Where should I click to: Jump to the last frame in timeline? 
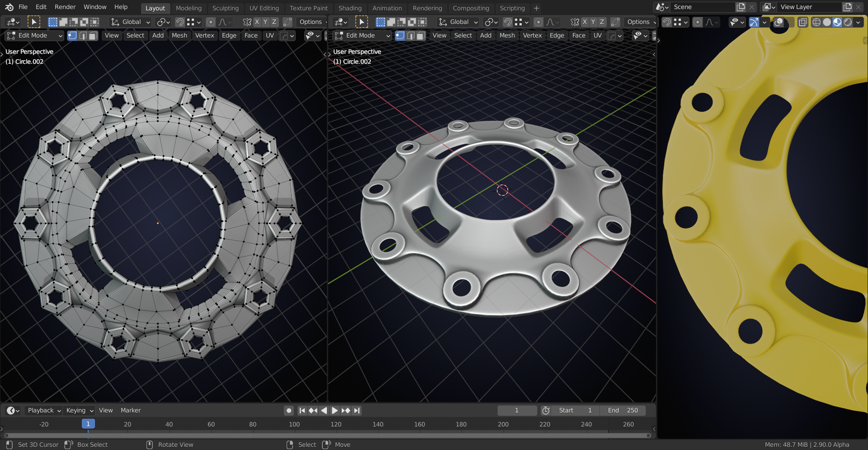tap(357, 410)
